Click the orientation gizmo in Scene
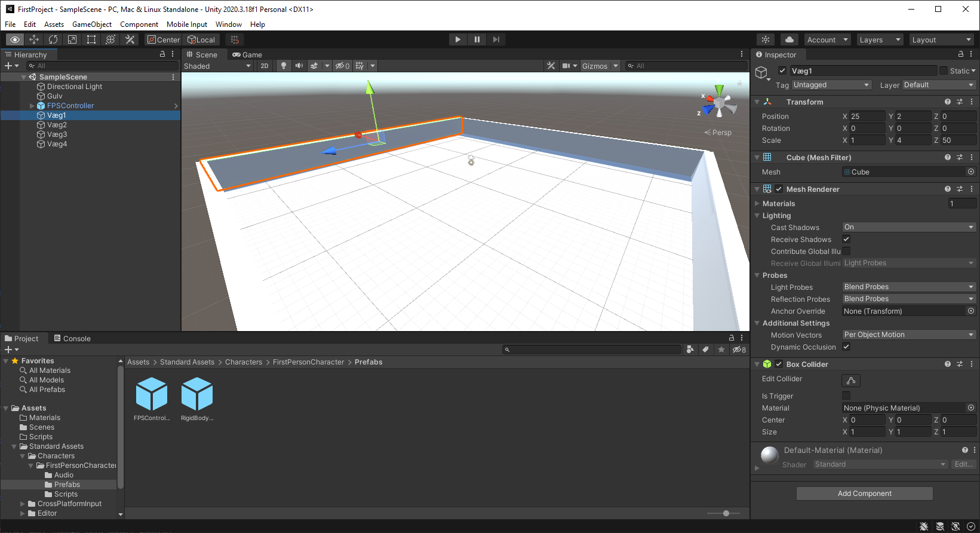 [719, 103]
